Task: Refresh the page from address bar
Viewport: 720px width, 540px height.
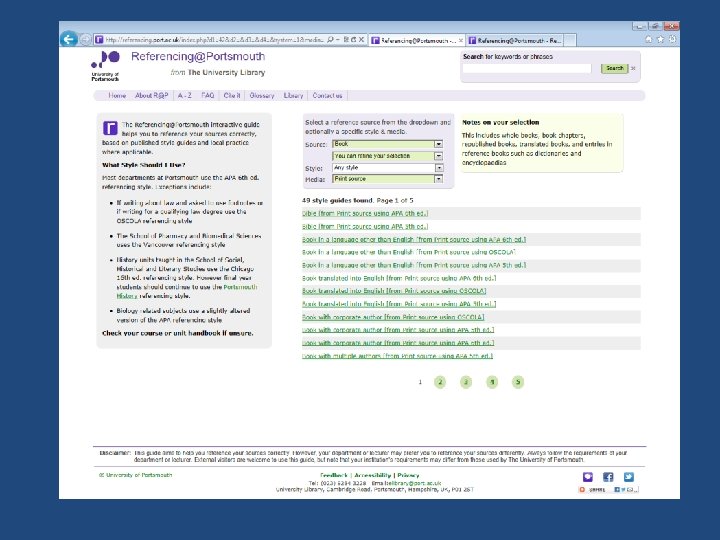Action: pos(353,40)
